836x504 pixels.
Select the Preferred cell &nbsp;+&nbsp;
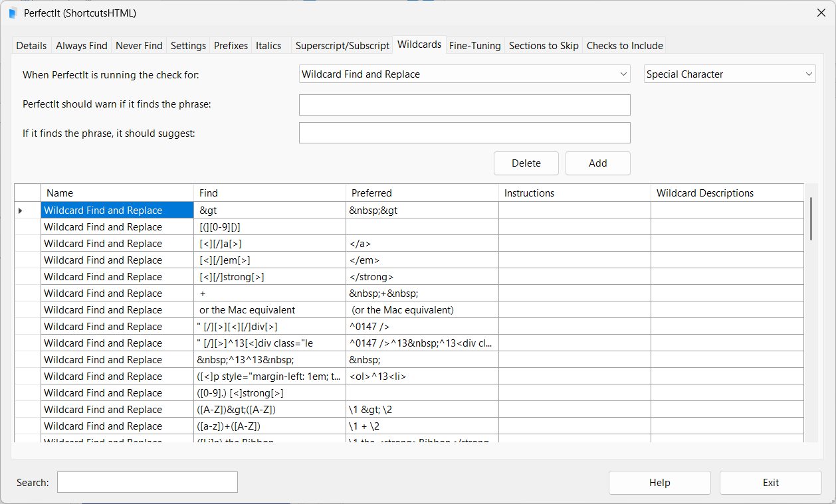[422, 294]
